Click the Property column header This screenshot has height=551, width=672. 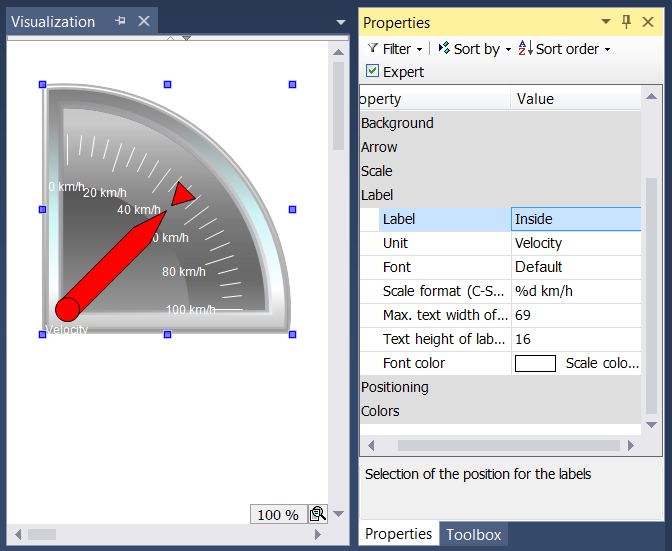point(435,99)
